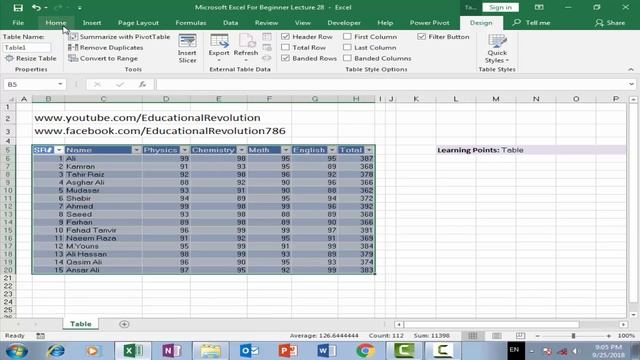Open ribbon display options icon
Screen dimensions: 640x360
(539, 7)
